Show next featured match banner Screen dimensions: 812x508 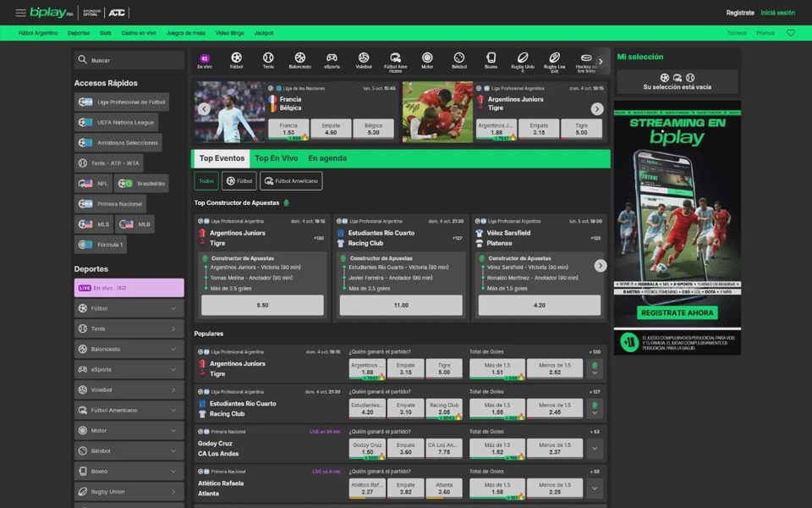597,109
